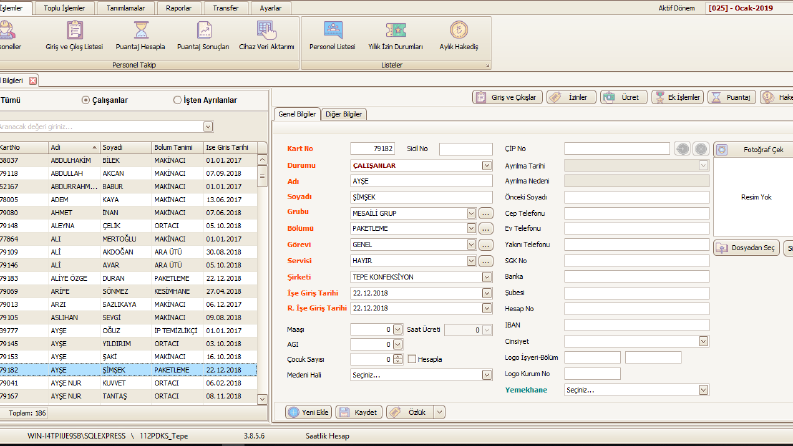The height and width of the screenshot is (446, 793).
Task: Expand the search field dropdown arrow
Action: click(208, 126)
